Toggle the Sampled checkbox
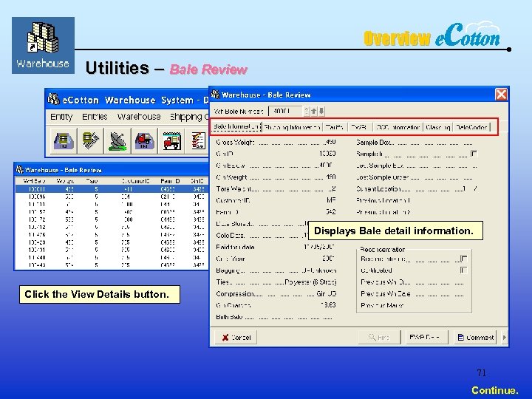This screenshot has width=532, height=399. tap(474, 154)
